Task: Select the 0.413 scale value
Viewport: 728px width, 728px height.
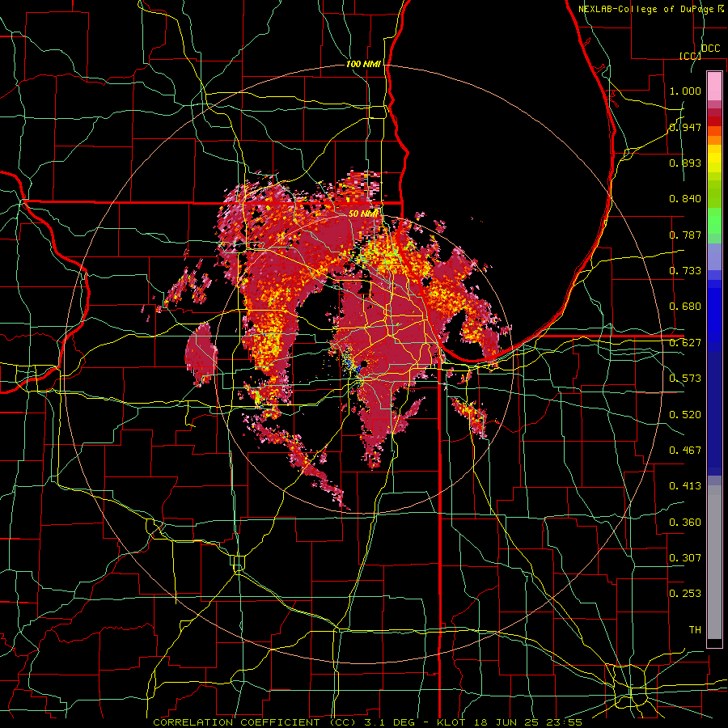Action: coord(685,486)
